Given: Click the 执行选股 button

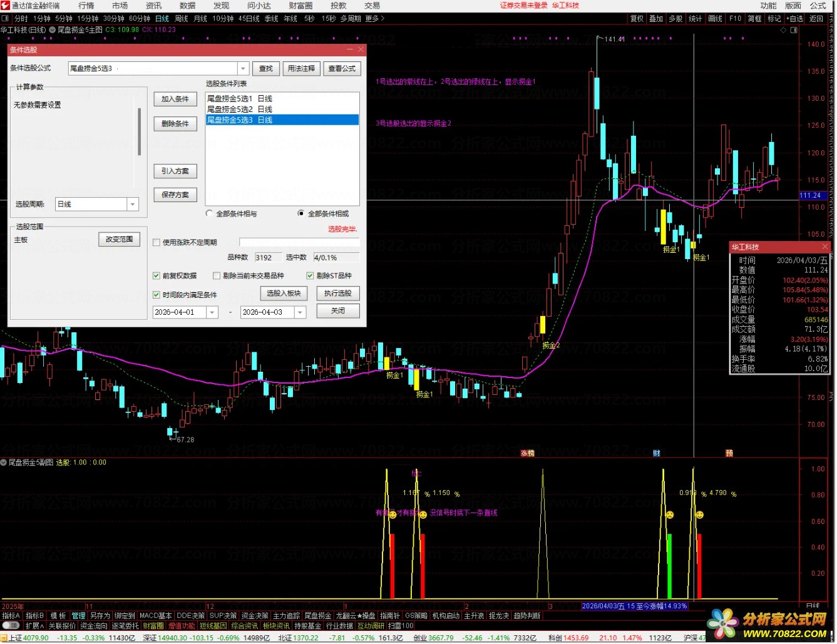Looking at the screenshot, I should point(338,293).
